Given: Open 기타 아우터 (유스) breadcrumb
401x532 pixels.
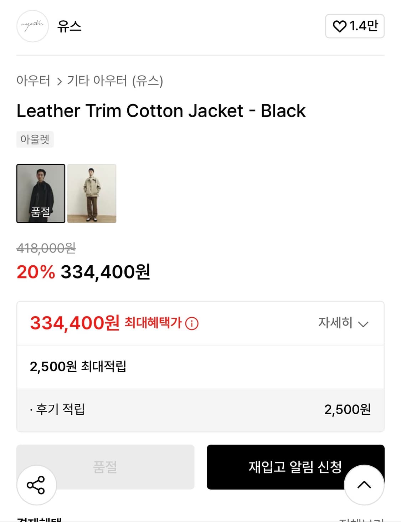Looking at the screenshot, I should [115, 81].
